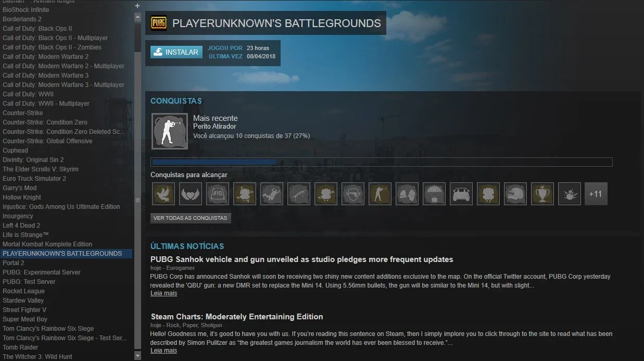Viewport: 644px width, 361px height.
Task: Open the Perito Atirador achievement icon
Action: coord(169,131)
